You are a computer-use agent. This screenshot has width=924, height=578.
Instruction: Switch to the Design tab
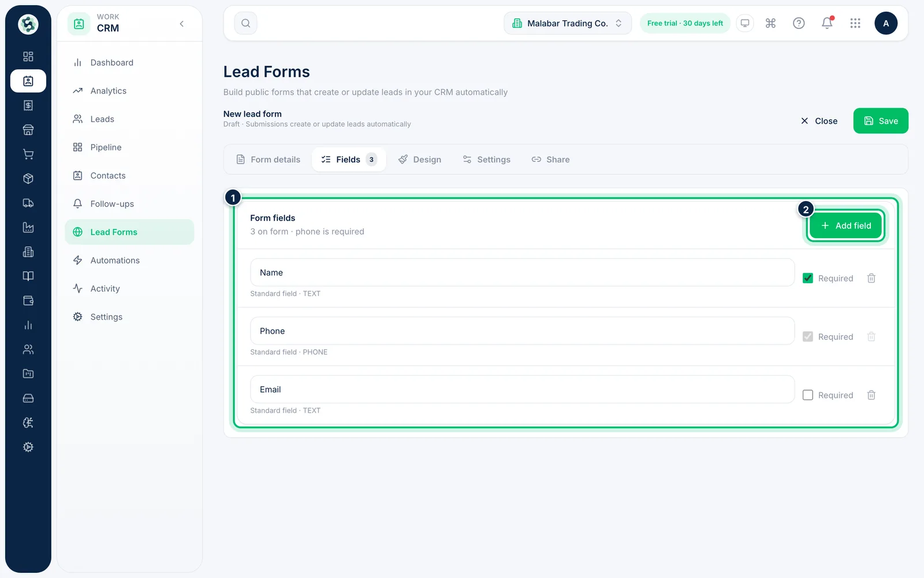click(420, 160)
